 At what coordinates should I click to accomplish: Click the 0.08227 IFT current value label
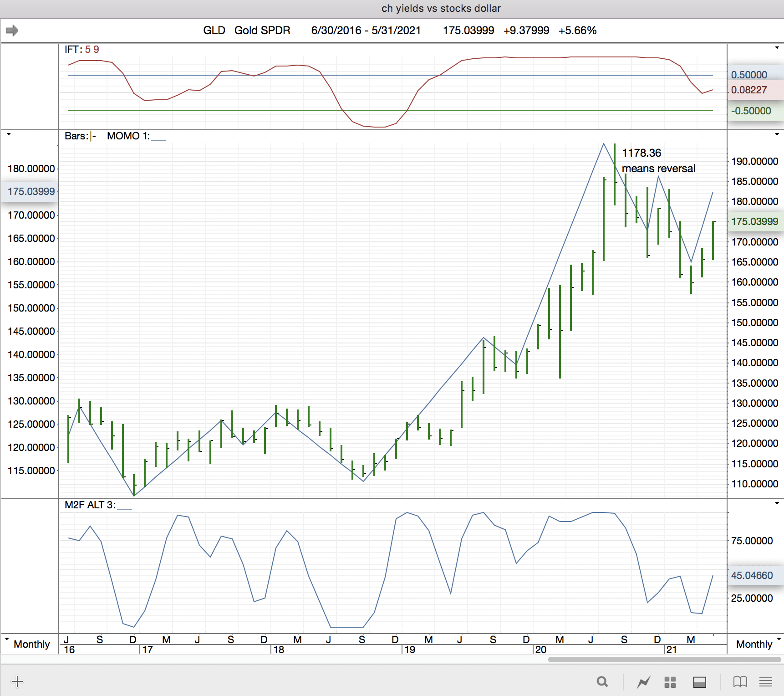coord(749,90)
